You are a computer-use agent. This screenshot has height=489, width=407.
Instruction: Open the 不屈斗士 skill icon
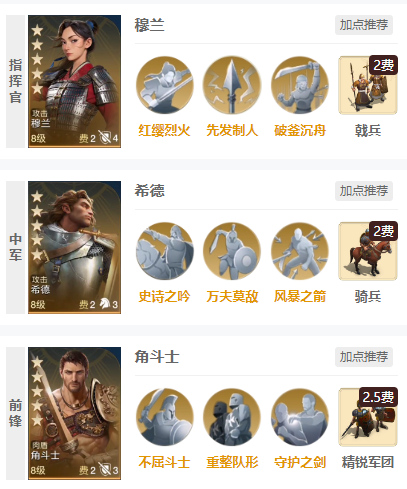(165, 417)
